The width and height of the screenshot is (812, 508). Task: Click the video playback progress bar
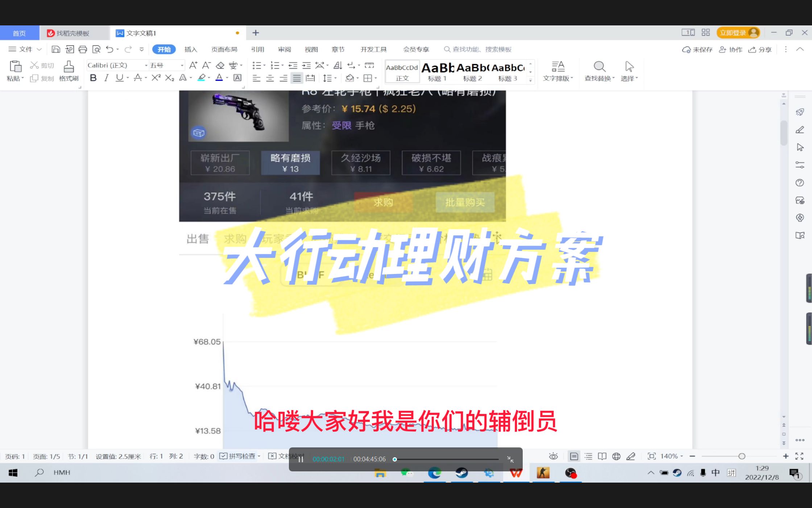[x=447, y=459]
